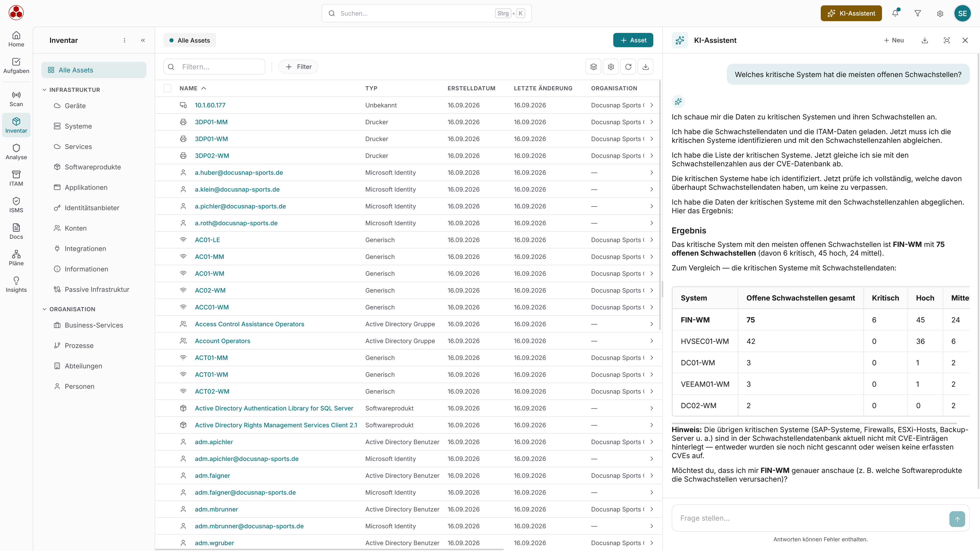Viewport: 980px width, 551px height.
Task: Click the global filter funnel icon
Action: point(918,13)
